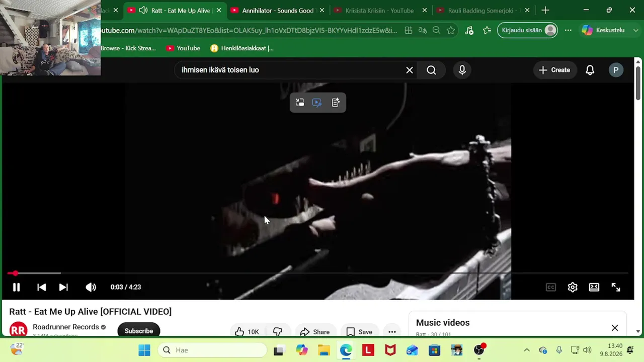
Task: Start voice search with microphone icon
Action: click(462, 70)
